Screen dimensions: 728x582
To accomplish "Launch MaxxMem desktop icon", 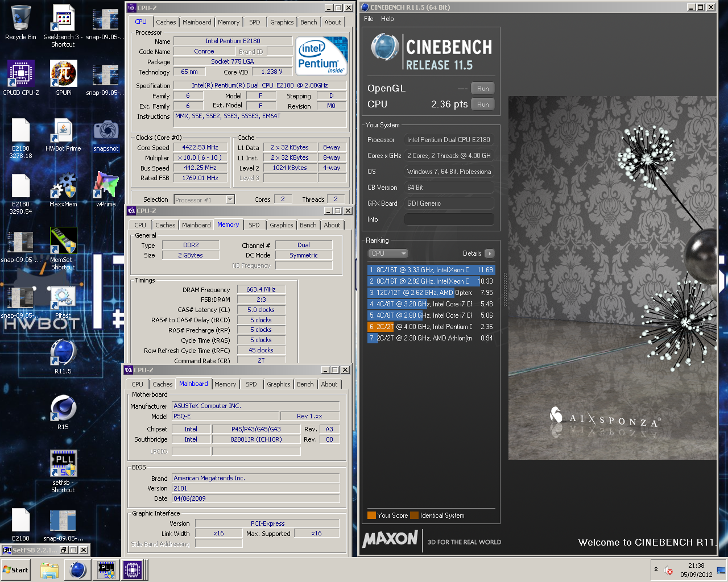I will [x=63, y=190].
